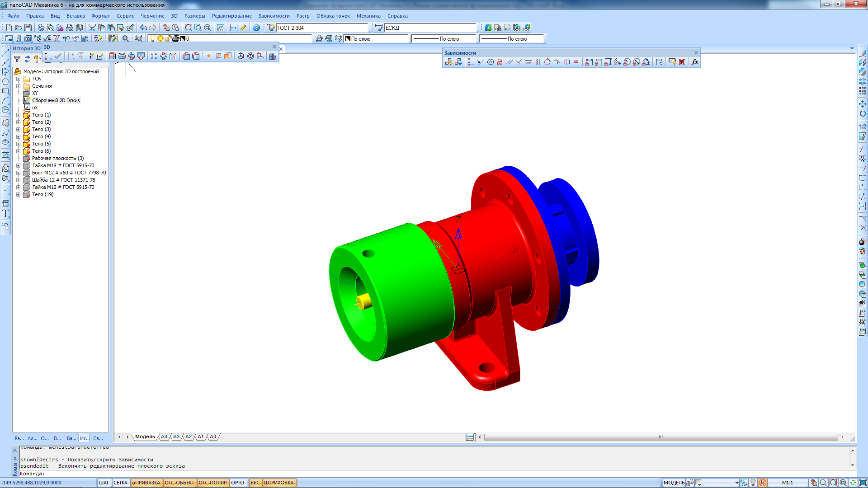Click the UCS axes icon in 3D toolbar

click(48, 56)
